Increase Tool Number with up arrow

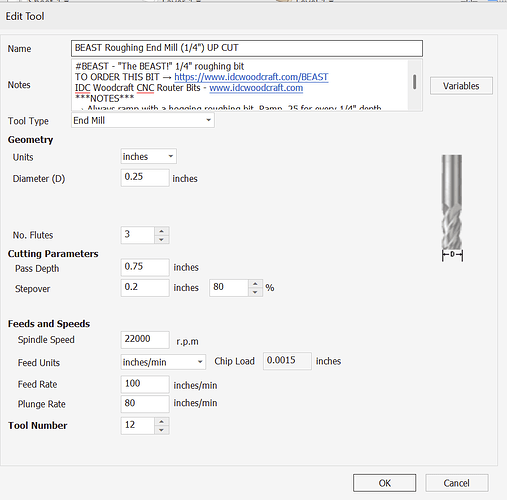(162, 422)
